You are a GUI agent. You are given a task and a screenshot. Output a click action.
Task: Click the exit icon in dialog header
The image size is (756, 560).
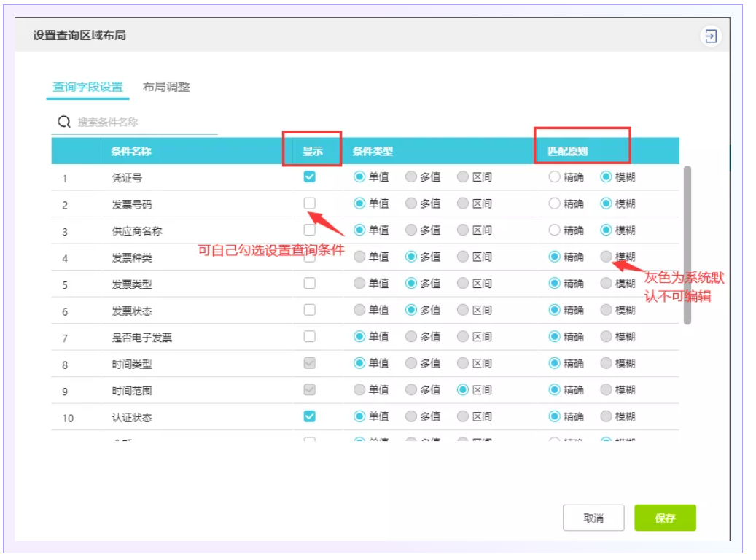click(x=710, y=36)
